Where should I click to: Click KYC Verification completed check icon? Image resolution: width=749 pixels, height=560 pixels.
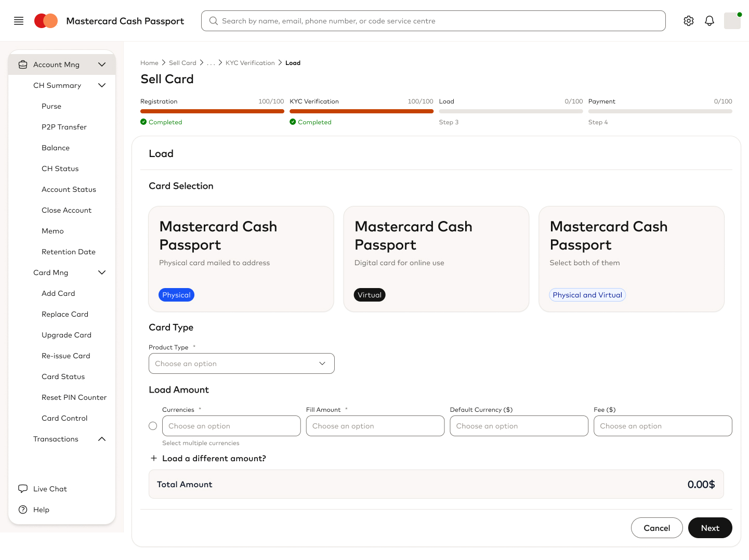293,122
